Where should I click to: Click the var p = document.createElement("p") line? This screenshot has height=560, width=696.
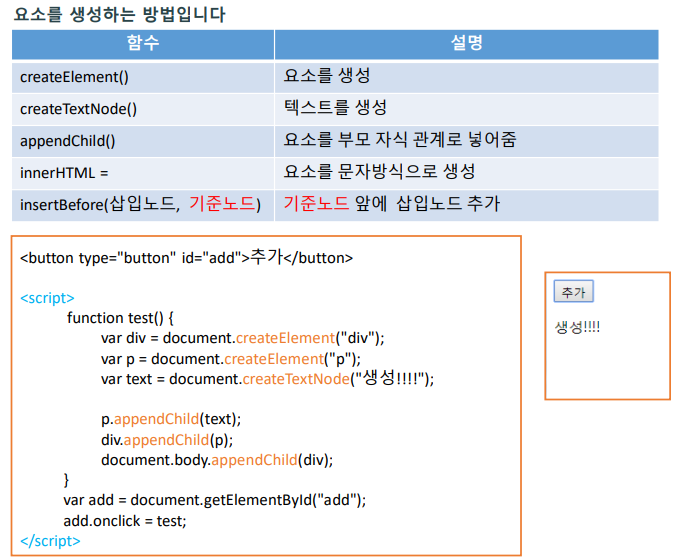[x=231, y=359]
